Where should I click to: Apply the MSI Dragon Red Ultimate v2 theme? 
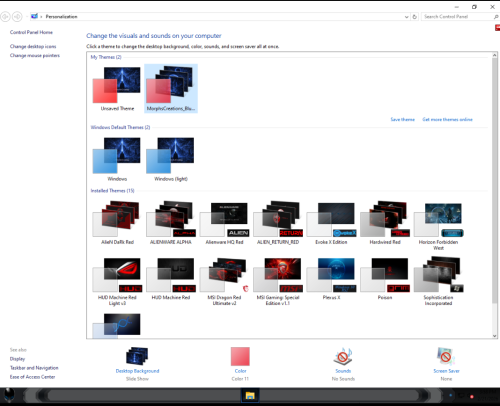pos(224,281)
